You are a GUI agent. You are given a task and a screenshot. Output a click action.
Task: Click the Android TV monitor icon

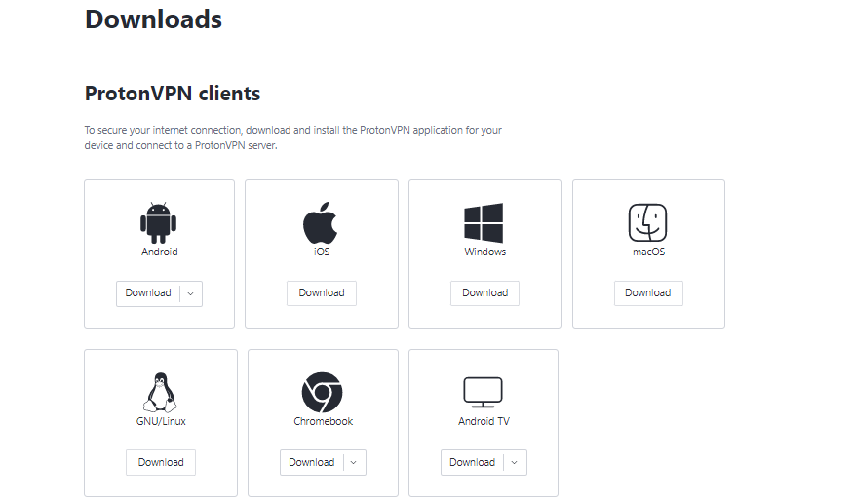click(483, 392)
